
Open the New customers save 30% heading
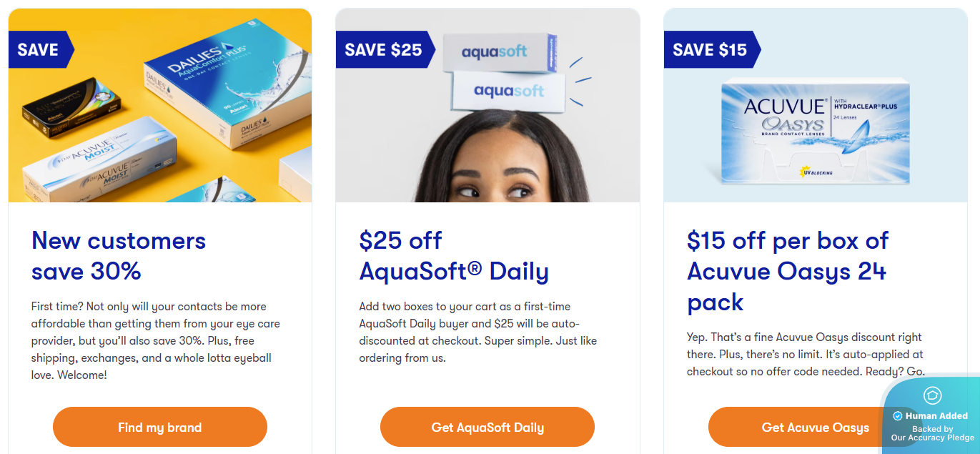pyautogui.click(x=119, y=255)
